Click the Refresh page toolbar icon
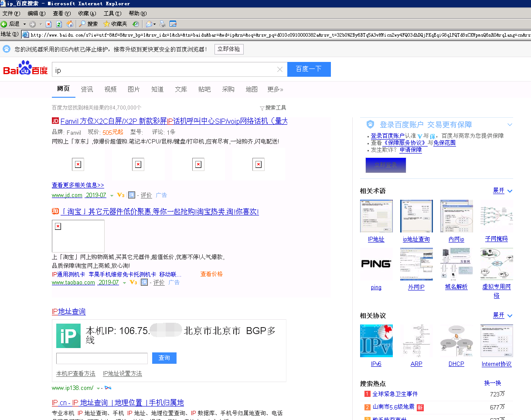This screenshot has width=531, height=420. pyautogui.click(x=59, y=24)
